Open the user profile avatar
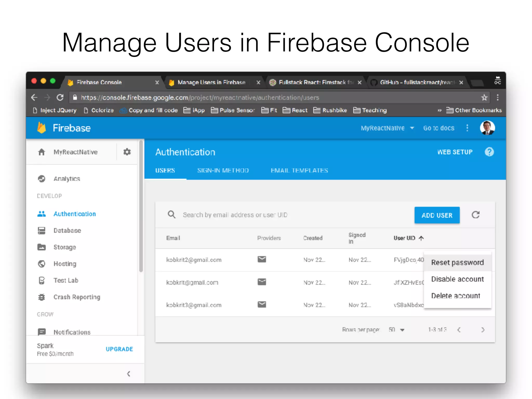The image size is (532, 399). click(487, 128)
